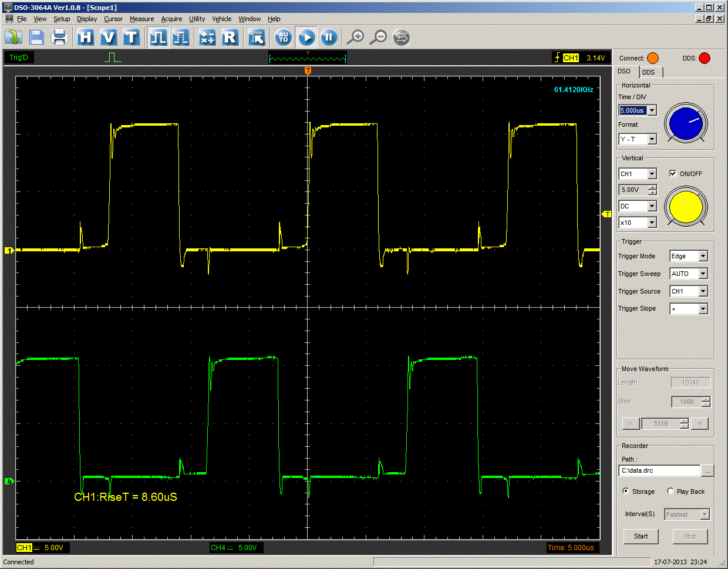Click the orange Connect indicator

click(653, 58)
